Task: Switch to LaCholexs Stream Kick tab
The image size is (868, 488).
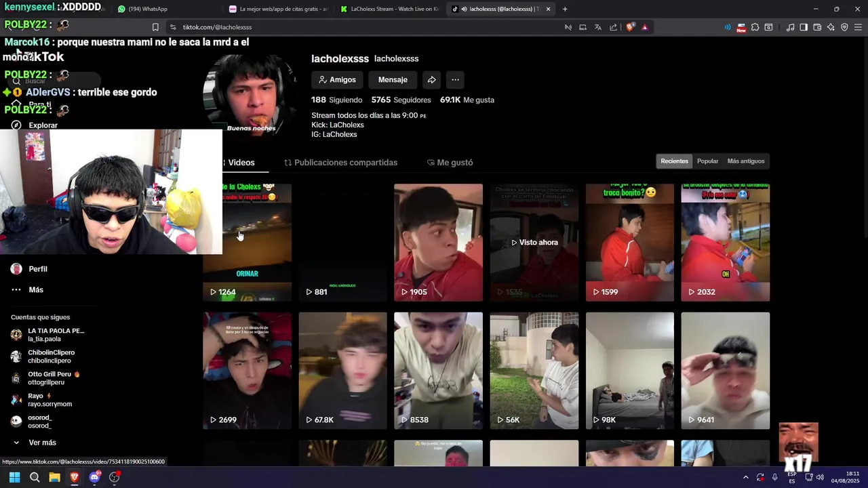Action: click(390, 9)
